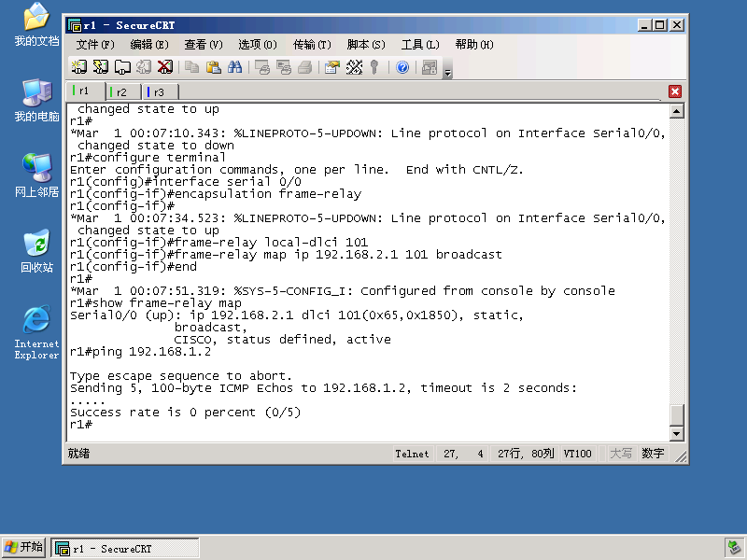Click the Copy toolbar icon
This screenshot has height=560, width=747.
pyautogui.click(x=191, y=67)
